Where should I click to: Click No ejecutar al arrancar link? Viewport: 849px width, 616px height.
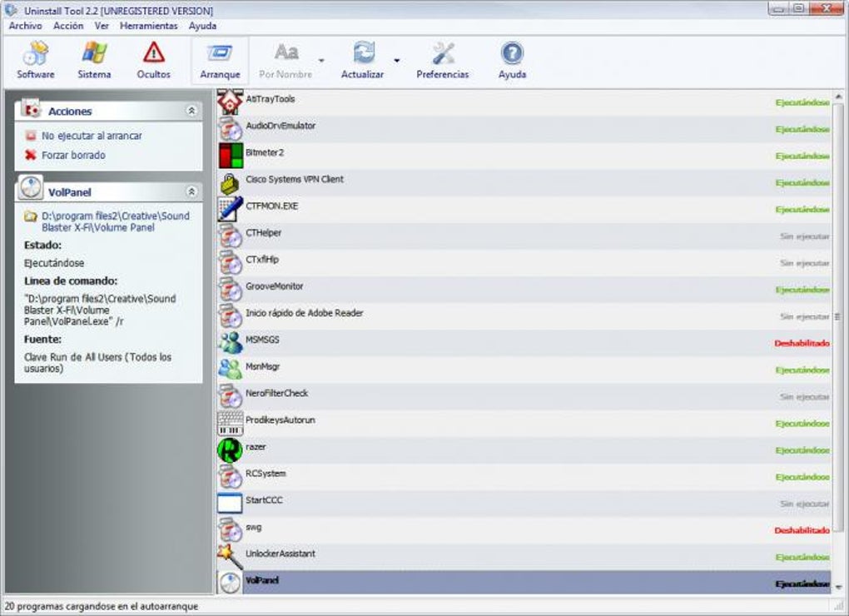92,136
